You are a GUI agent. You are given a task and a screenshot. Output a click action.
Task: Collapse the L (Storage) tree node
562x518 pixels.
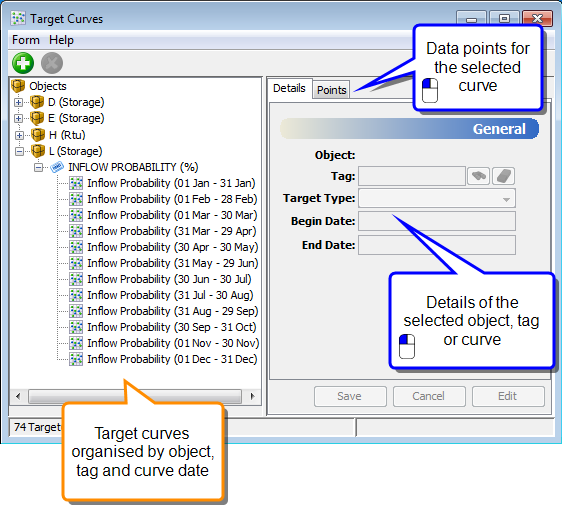pyautogui.click(x=19, y=151)
